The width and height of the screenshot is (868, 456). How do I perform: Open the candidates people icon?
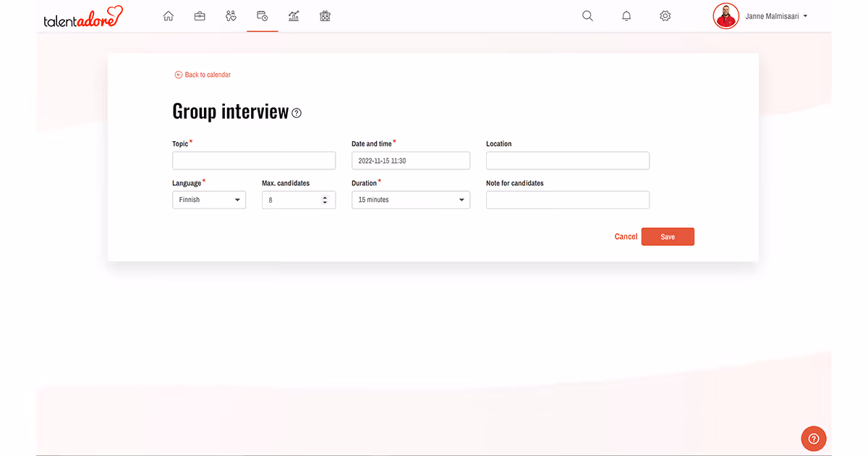pos(231,15)
